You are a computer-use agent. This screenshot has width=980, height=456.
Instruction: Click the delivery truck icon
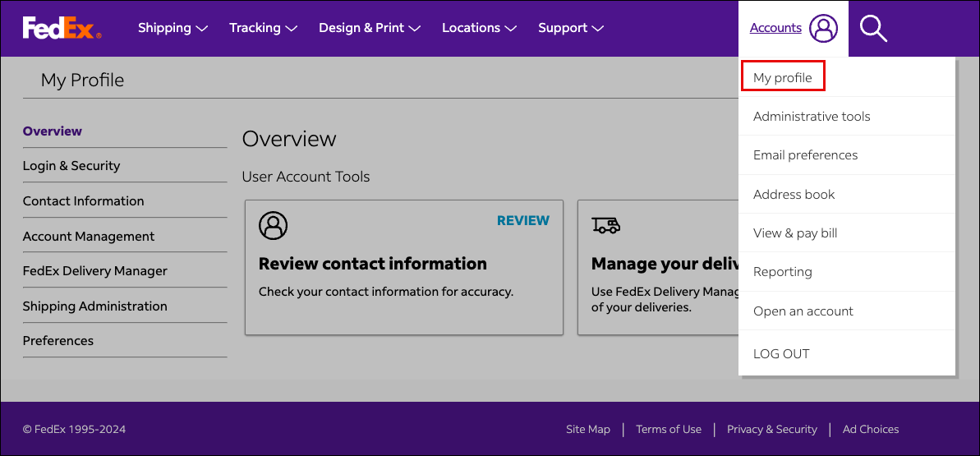pos(606,225)
